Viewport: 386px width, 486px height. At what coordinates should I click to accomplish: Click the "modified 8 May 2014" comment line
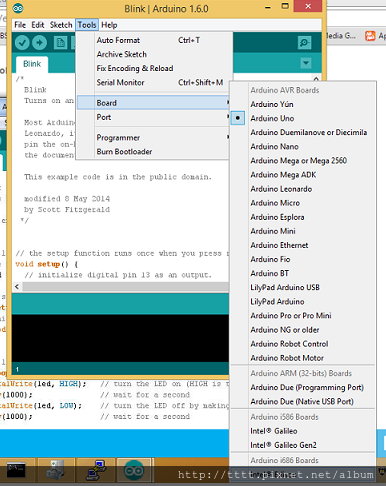point(67,199)
